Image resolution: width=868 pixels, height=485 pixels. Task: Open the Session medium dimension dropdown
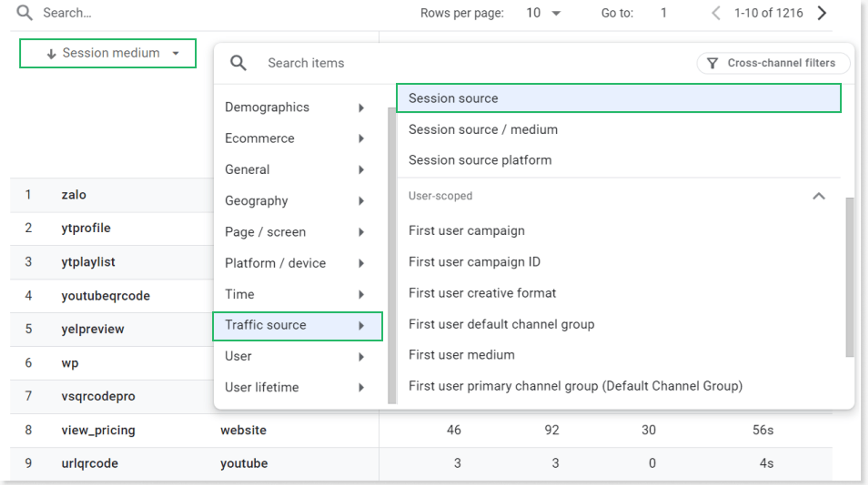(x=176, y=53)
